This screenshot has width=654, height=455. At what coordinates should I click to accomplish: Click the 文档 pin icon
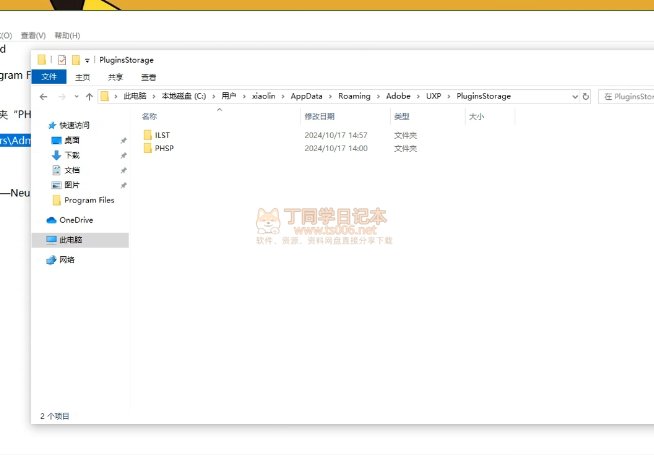(123, 171)
